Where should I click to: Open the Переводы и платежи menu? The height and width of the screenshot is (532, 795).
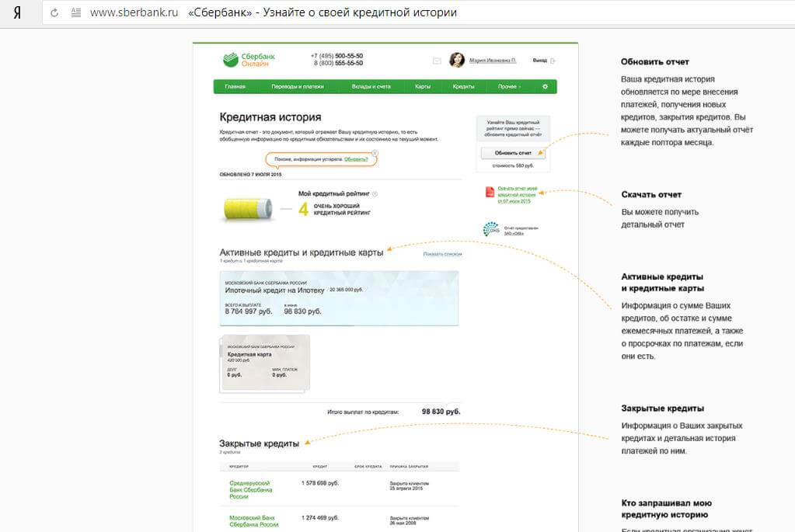298,87
